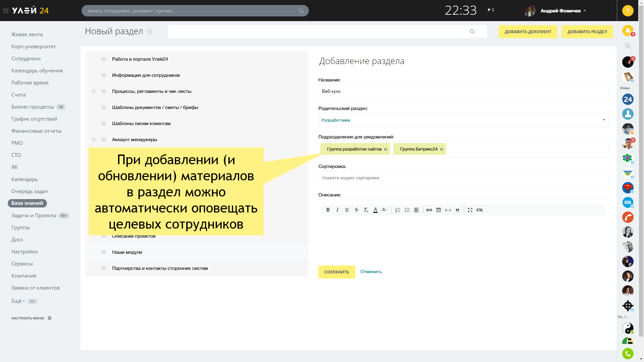
Task: Insert hyperlink via link icon
Action: click(429, 210)
